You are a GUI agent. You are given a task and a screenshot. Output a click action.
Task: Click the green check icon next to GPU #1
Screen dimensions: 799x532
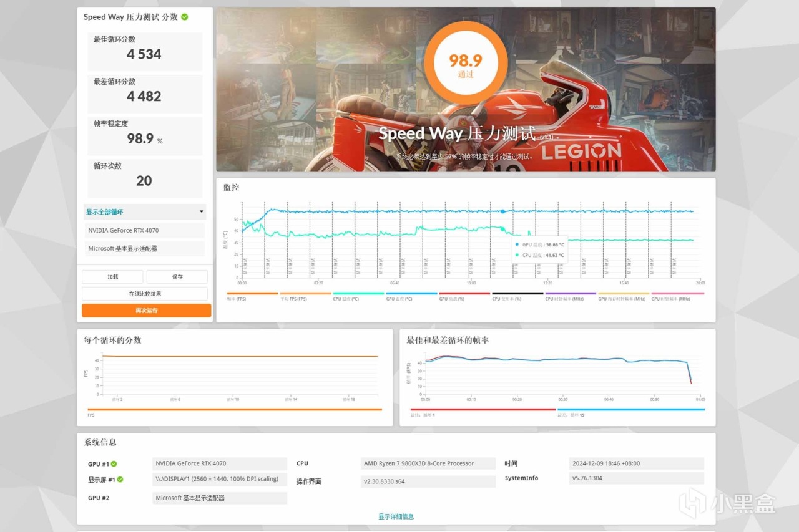(x=114, y=464)
